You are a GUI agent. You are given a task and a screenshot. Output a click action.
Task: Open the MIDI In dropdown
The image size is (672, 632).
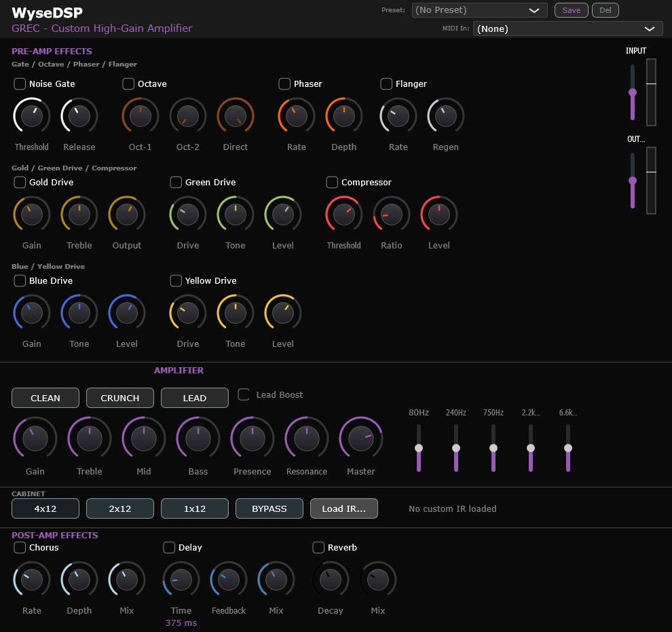pyautogui.click(x=568, y=29)
